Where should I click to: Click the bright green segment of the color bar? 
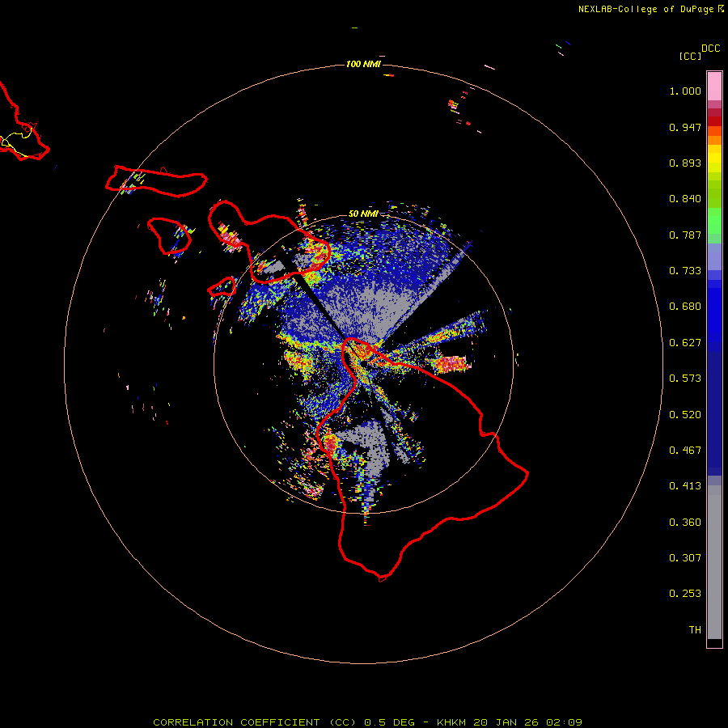tap(714, 221)
